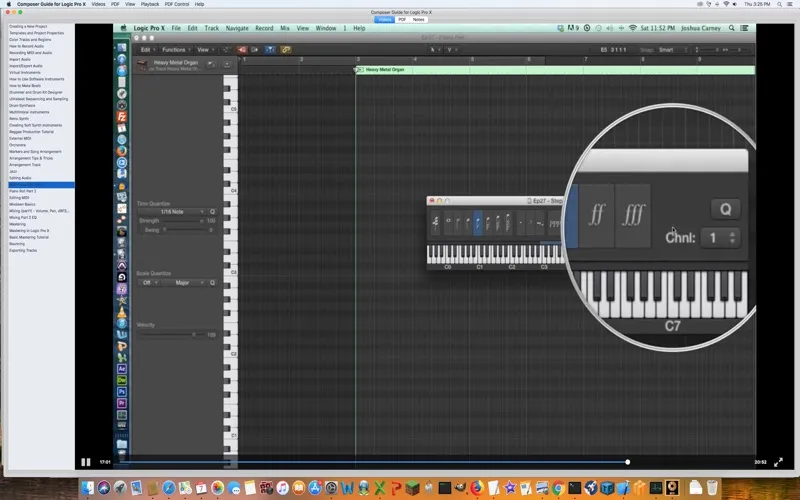This screenshot has height=500, width=800.
Task: Select "Editing Audio" lesson
Action: pos(20,178)
